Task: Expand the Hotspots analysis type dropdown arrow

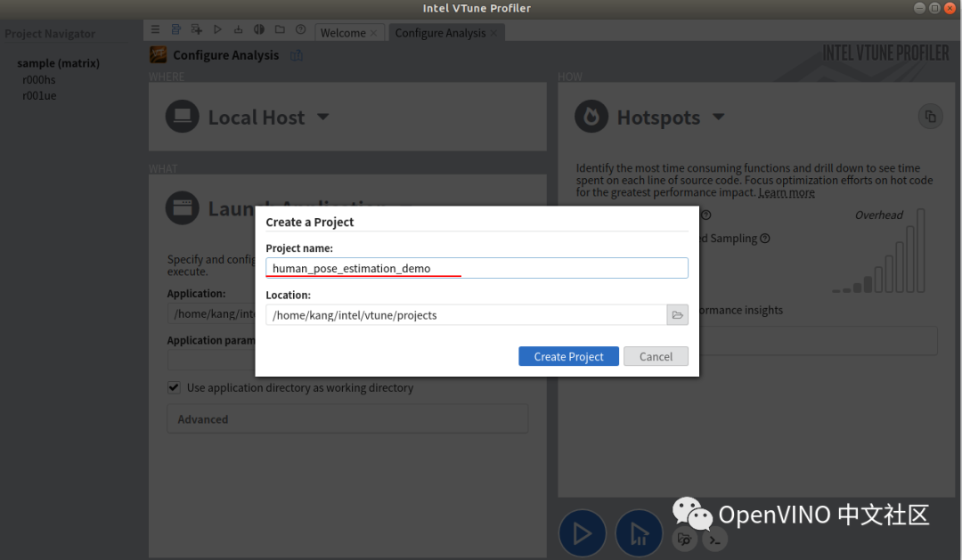Action: (x=719, y=117)
